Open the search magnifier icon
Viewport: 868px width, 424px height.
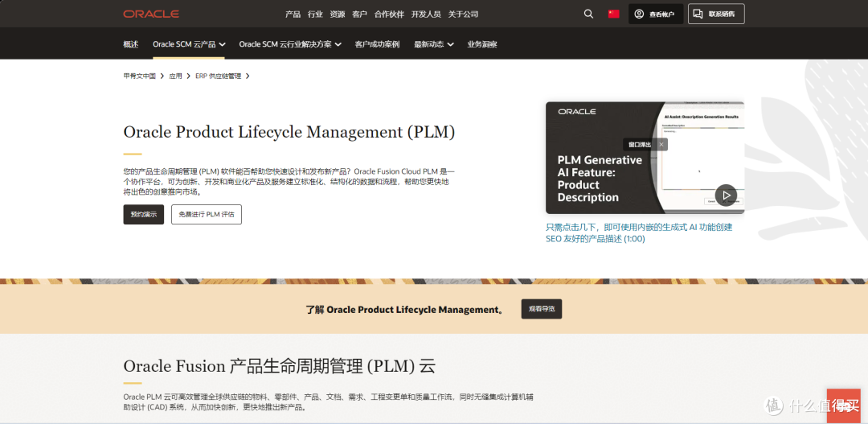click(x=588, y=14)
